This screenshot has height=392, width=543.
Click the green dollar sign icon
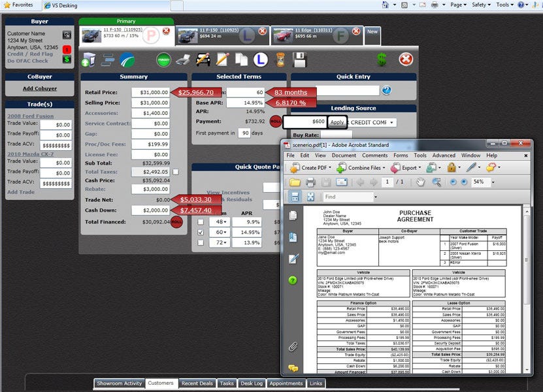382,59
